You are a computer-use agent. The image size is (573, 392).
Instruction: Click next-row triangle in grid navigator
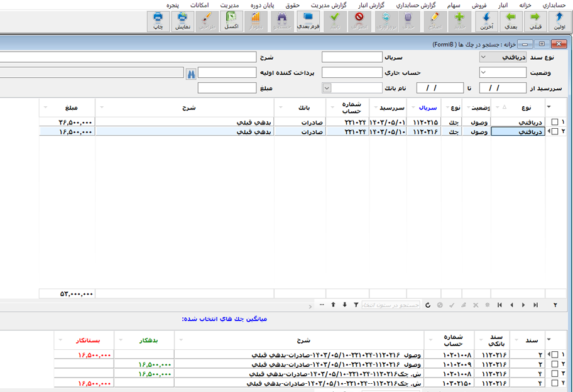click(x=523, y=305)
